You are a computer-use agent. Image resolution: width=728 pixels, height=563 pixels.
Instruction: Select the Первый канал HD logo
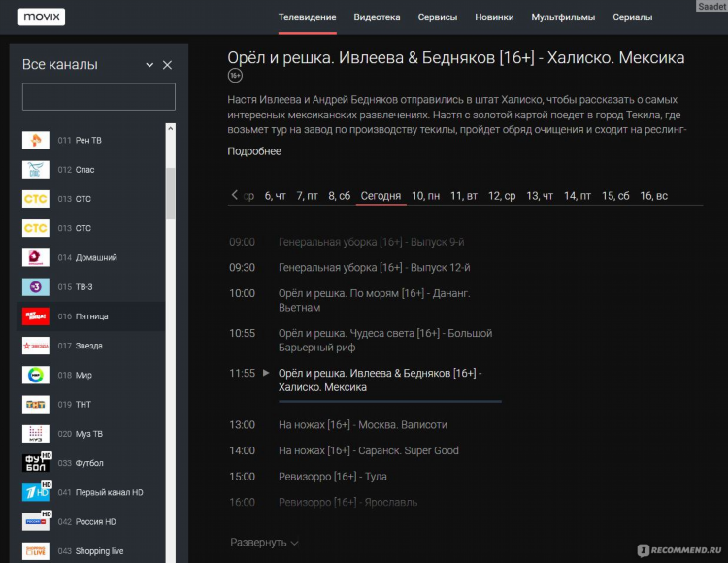coord(37,492)
